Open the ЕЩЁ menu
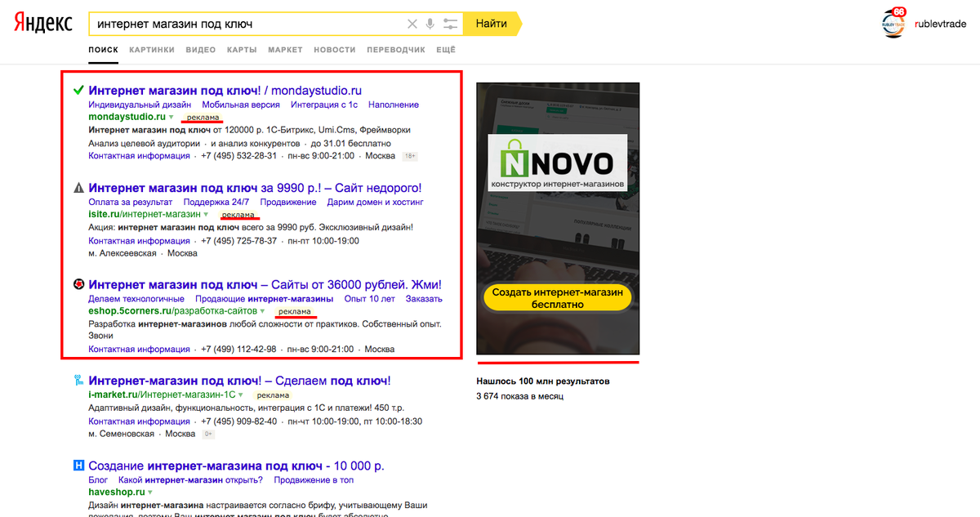The image size is (980, 517). 446,50
